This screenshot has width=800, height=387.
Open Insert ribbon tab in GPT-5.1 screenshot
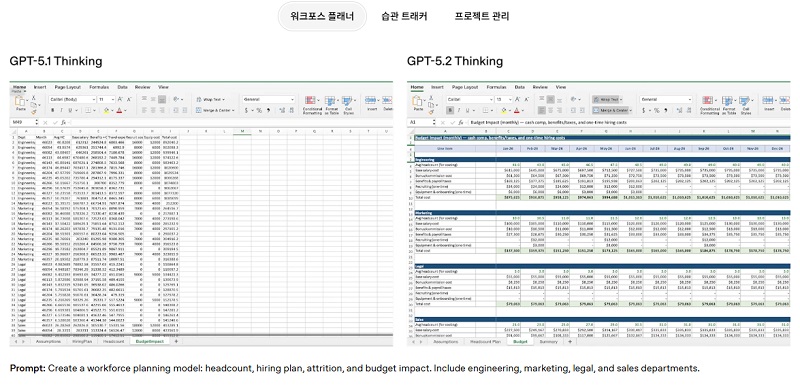pyautogui.click(x=40, y=87)
